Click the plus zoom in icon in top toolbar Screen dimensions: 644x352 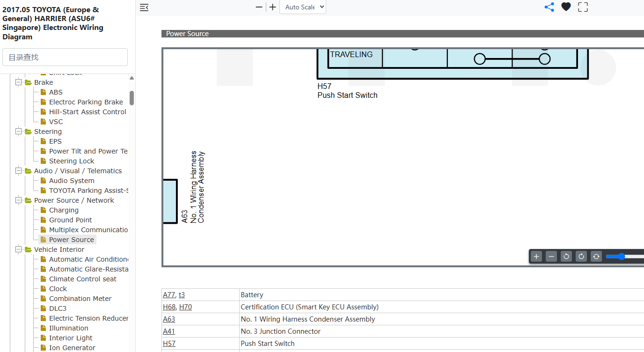click(273, 7)
